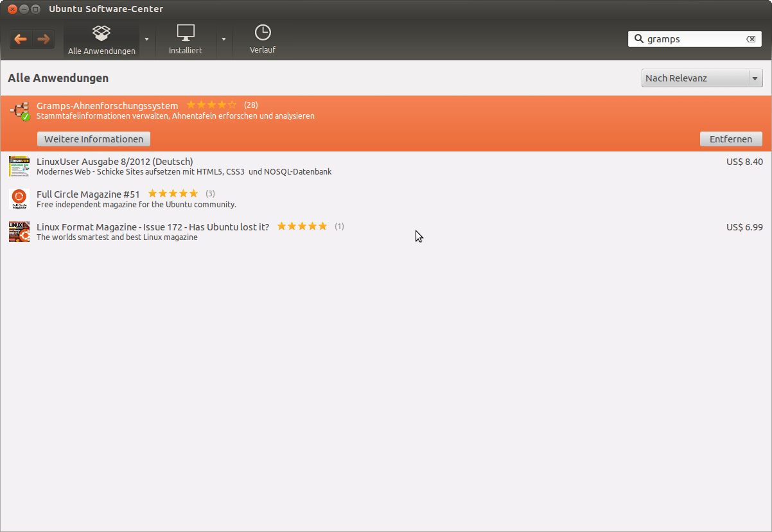This screenshot has height=532, width=772.
Task: Expand the Alle Anwendungen dropdown arrow
Action: 146,39
